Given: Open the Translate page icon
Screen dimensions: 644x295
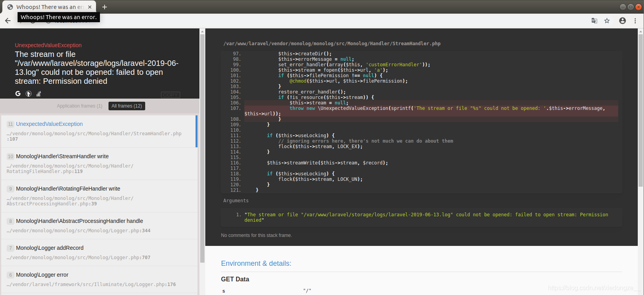Looking at the screenshot, I should coord(594,21).
